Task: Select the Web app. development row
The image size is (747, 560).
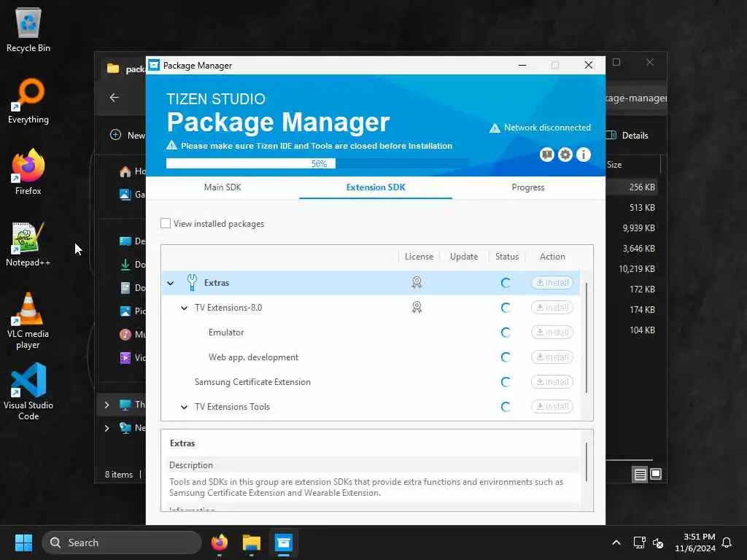Action: point(371,357)
